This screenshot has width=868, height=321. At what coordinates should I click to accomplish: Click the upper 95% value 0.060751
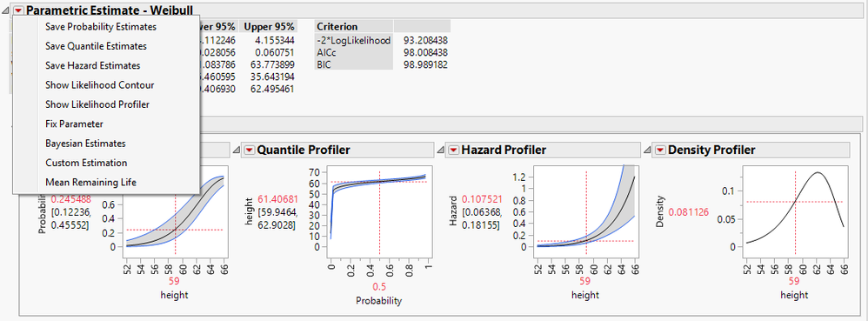[x=275, y=52]
